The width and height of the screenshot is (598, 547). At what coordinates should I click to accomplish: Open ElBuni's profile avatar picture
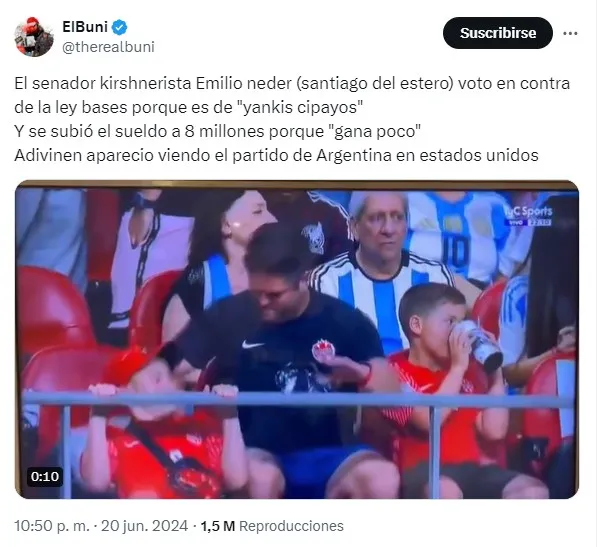[x=34, y=37]
